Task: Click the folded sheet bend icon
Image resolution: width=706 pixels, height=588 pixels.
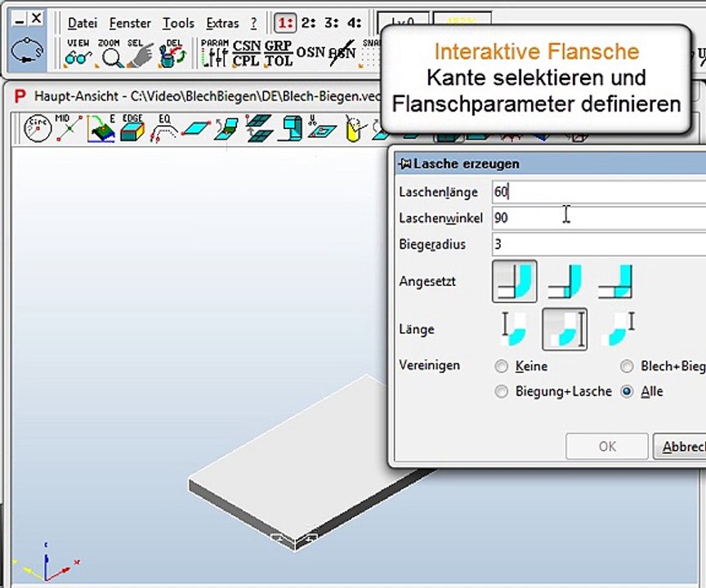Action: click(227, 129)
